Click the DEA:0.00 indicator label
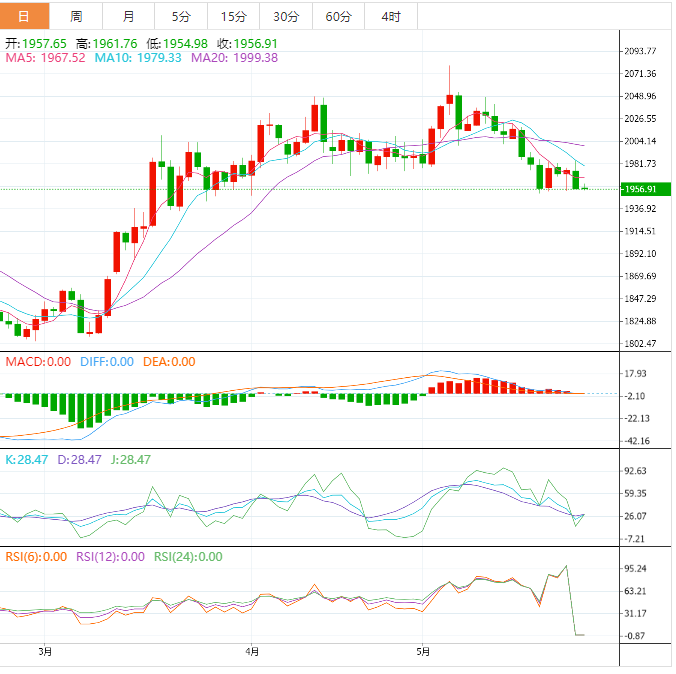Image resolution: width=676 pixels, height=674 pixels. pos(169,362)
